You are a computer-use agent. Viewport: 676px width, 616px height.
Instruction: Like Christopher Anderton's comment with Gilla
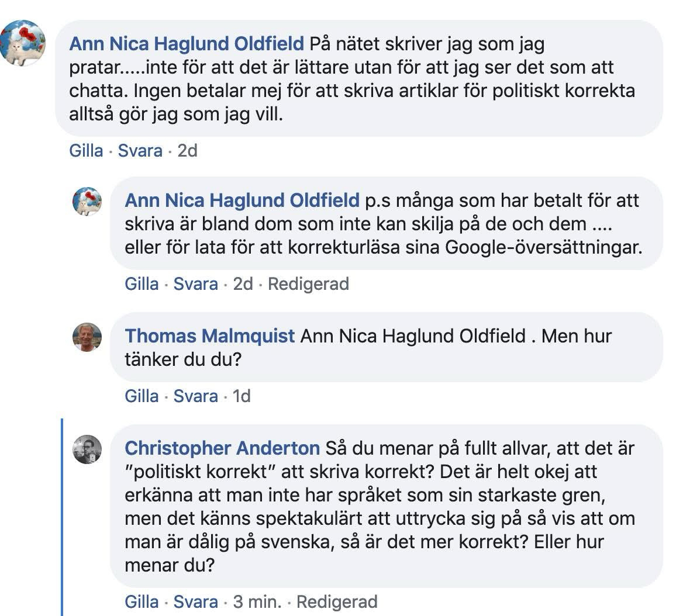142,602
